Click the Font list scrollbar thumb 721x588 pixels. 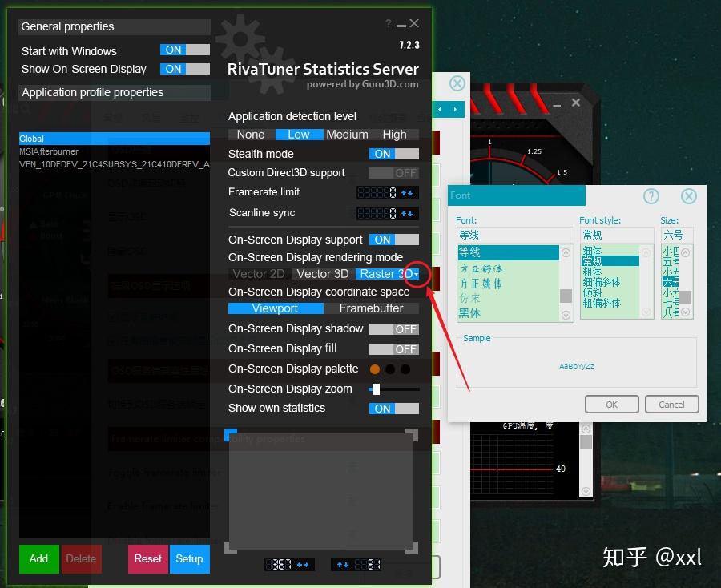566,296
